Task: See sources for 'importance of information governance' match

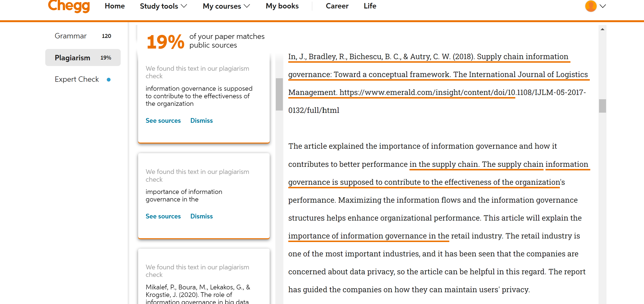Action: (163, 217)
